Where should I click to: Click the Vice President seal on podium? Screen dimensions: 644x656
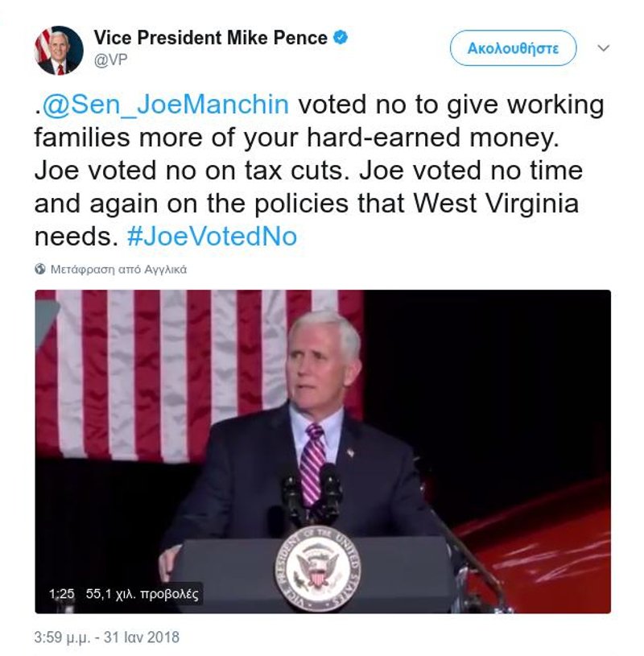click(x=318, y=569)
